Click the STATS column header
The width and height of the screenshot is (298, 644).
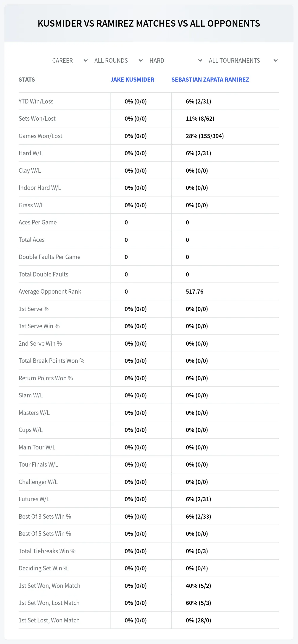(27, 80)
